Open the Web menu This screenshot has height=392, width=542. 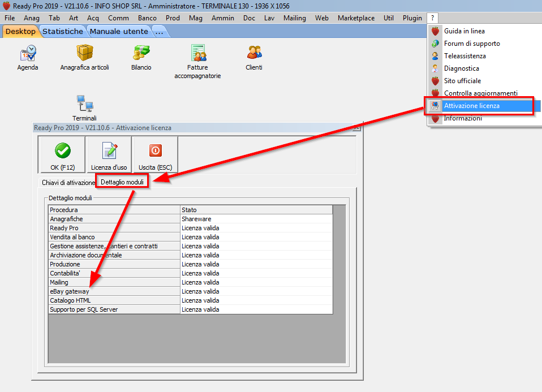point(322,18)
